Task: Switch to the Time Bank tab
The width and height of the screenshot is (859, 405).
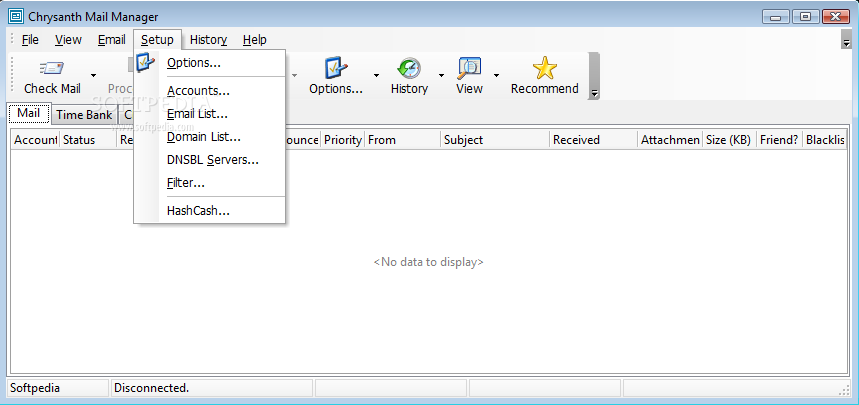Action: pos(84,115)
